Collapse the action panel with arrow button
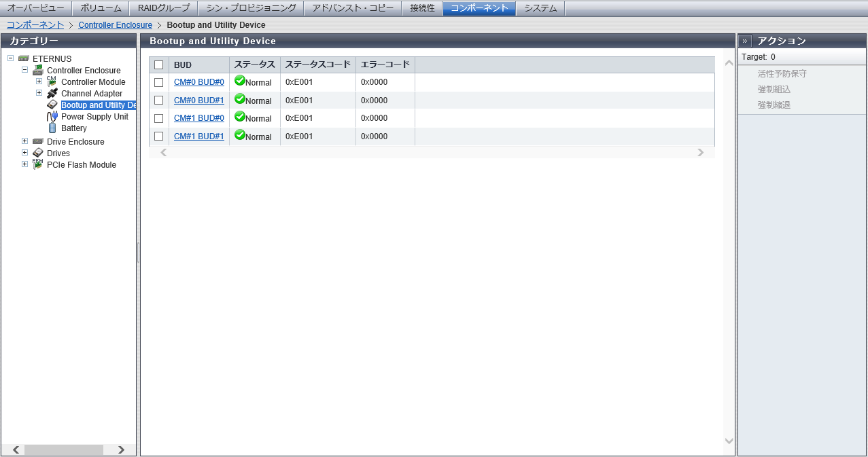The width and height of the screenshot is (868, 457). coord(745,41)
